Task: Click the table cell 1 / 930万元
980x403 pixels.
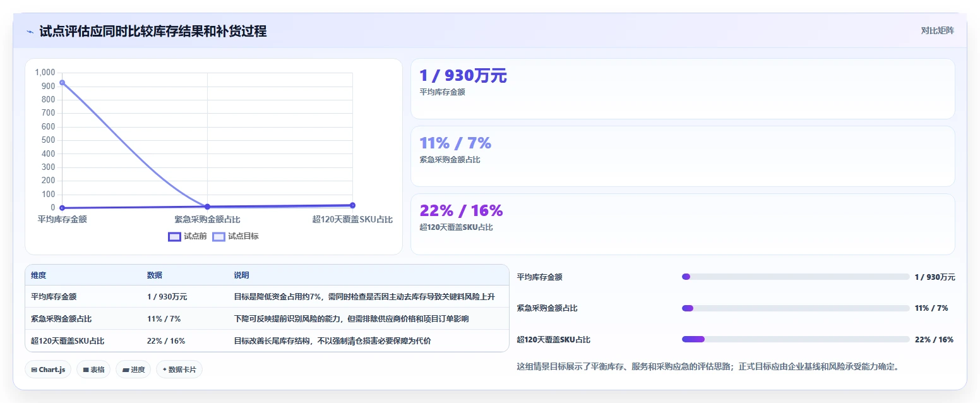Action: coord(167,296)
